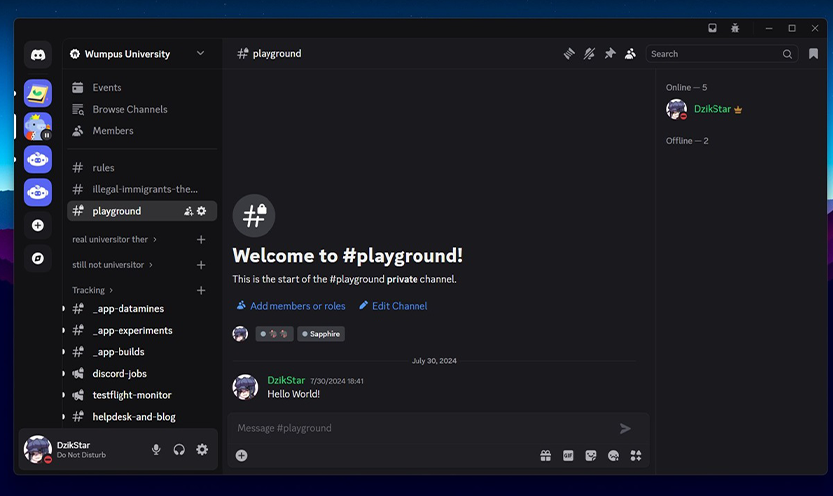The height and width of the screenshot is (496, 833).
Task: Open the Threads icon in channel header
Action: [x=569, y=54]
